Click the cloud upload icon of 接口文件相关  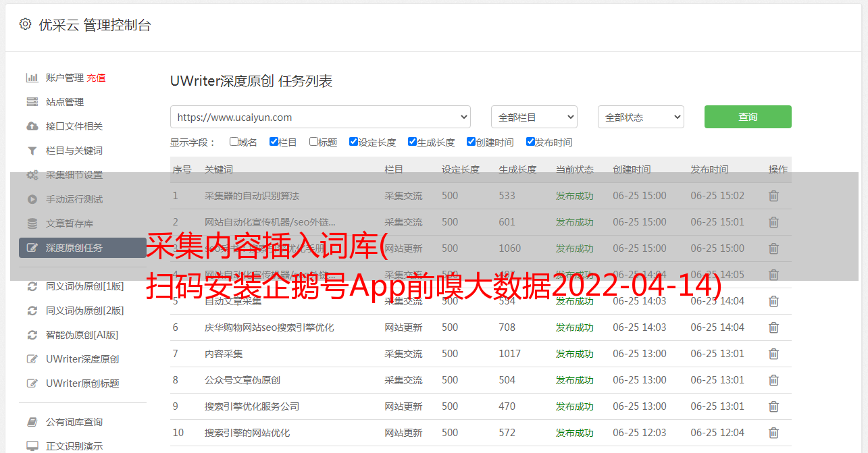coord(32,126)
